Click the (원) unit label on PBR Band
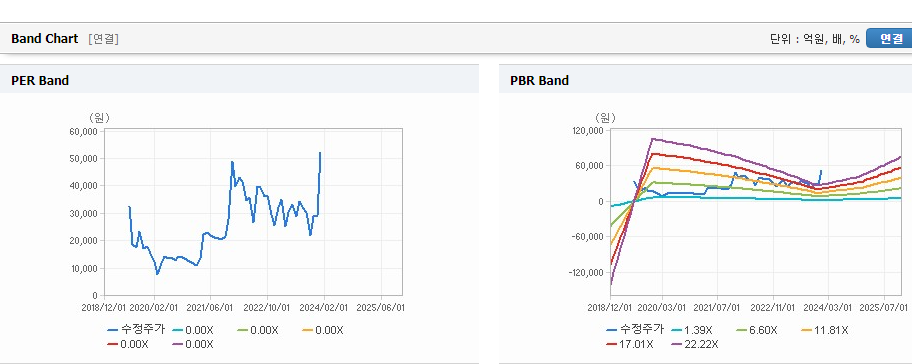912x364 pixels. pos(605,118)
